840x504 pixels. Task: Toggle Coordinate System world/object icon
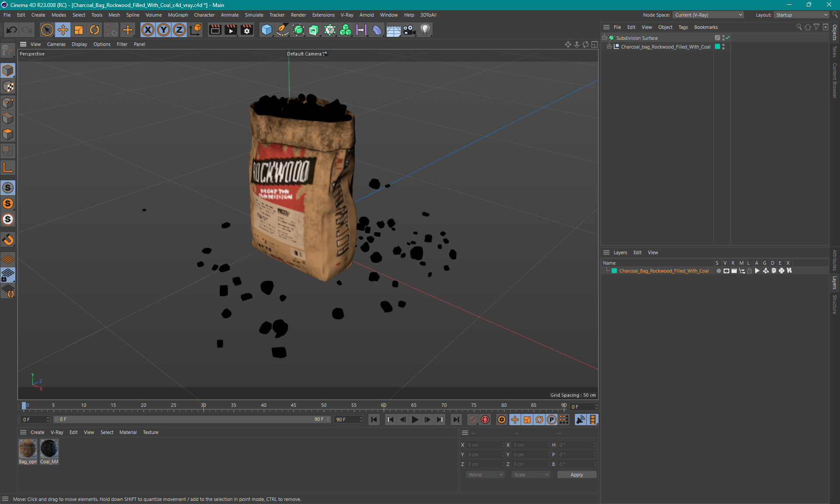(x=196, y=30)
